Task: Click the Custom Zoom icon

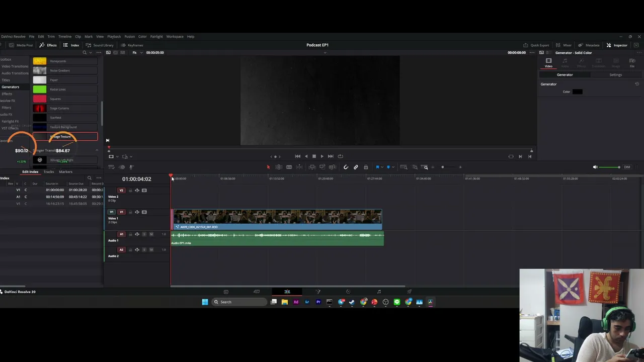Action: [426, 167]
